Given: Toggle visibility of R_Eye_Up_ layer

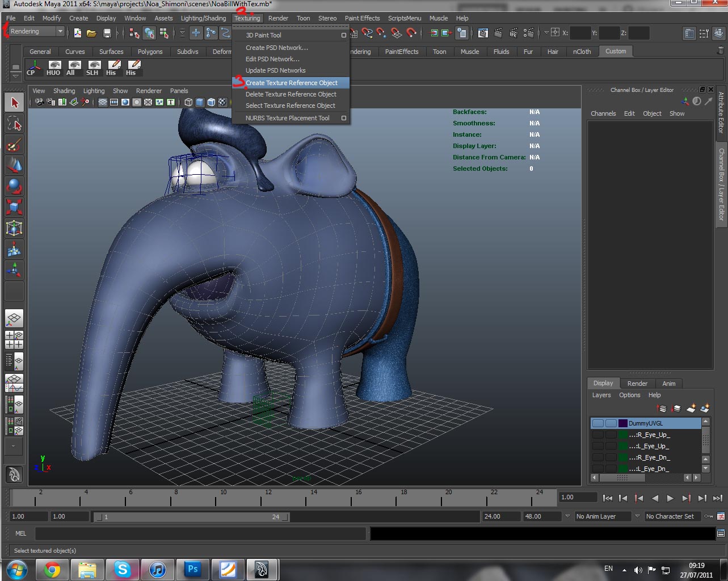Looking at the screenshot, I should 597,435.
